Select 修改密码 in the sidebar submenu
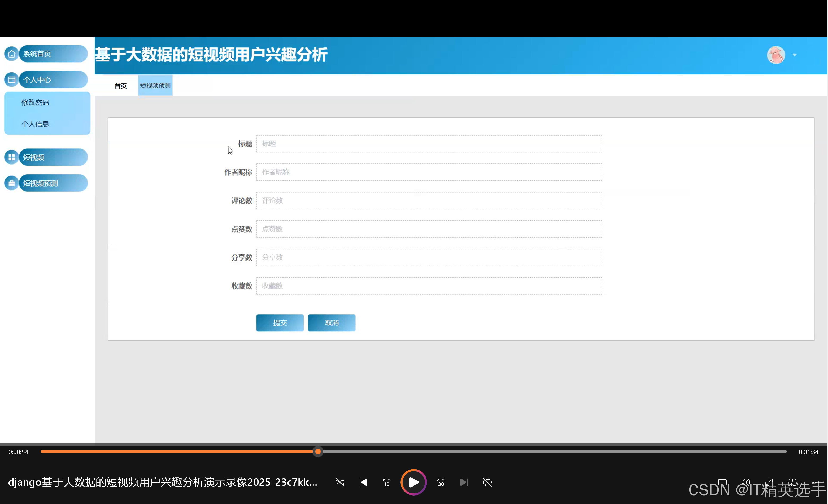This screenshot has width=828, height=504. click(35, 102)
